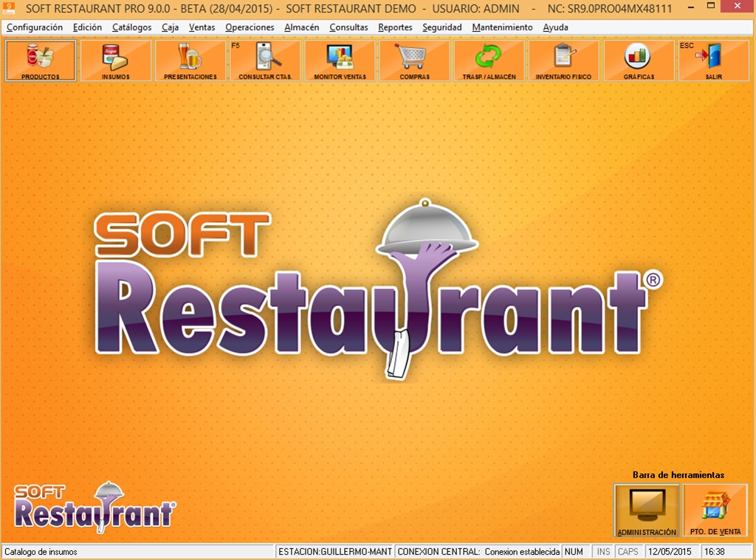
Task: Click the application icon in title bar
Action: [x=9, y=8]
